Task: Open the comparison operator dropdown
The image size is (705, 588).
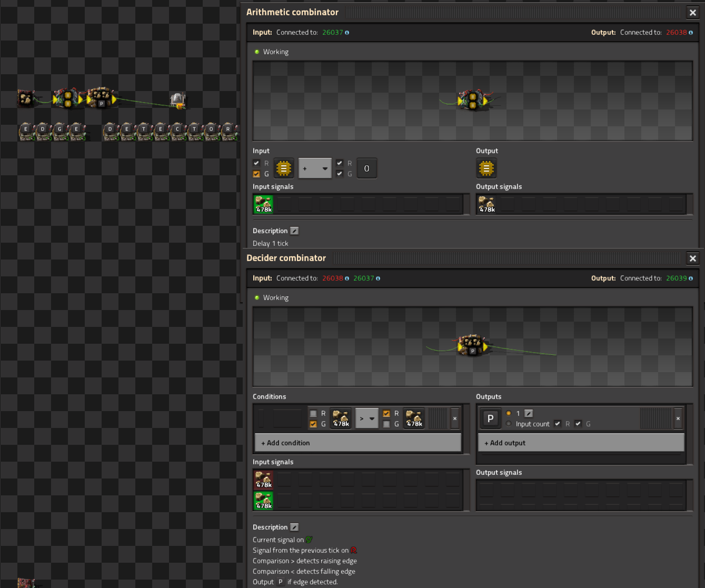Action: pyautogui.click(x=366, y=418)
